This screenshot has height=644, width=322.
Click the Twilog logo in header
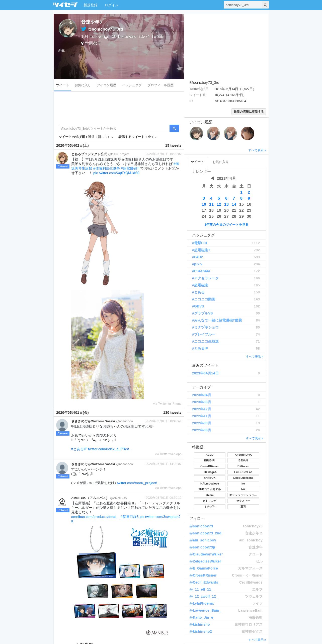65,5
